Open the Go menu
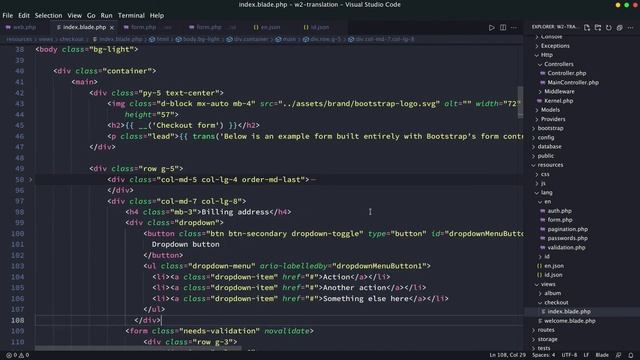Viewport: 640px width, 360px height. coord(91,16)
